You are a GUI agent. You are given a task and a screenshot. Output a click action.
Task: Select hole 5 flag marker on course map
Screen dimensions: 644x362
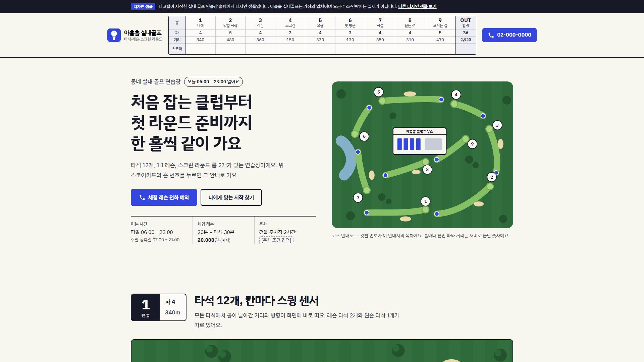click(x=379, y=92)
